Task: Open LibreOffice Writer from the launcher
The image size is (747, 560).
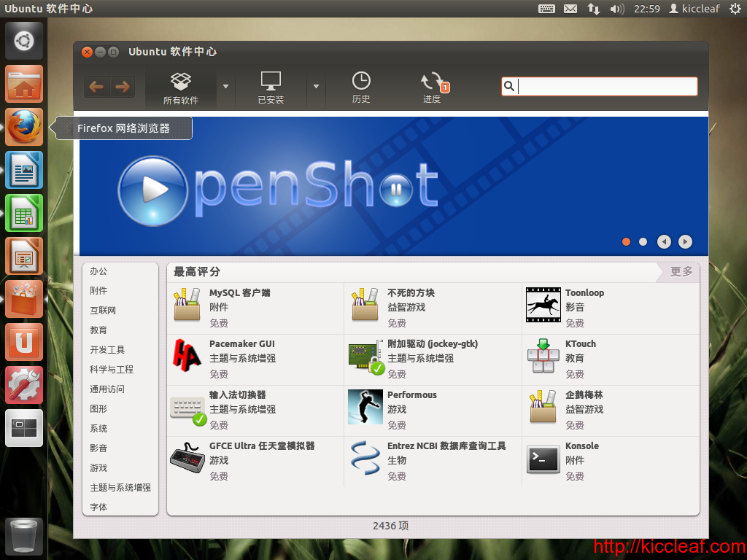Action: [x=24, y=170]
